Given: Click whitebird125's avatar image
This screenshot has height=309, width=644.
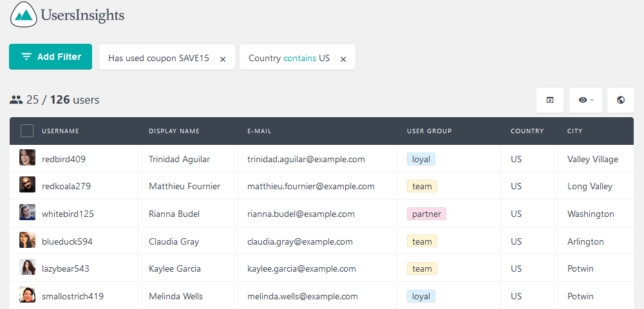Looking at the screenshot, I should [x=27, y=212].
